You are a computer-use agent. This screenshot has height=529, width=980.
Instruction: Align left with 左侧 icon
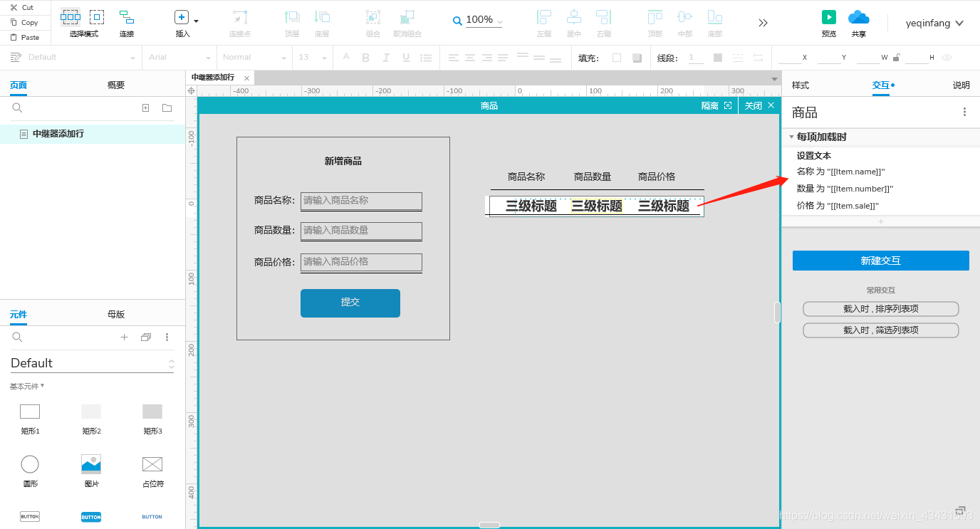tap(544, 17)
